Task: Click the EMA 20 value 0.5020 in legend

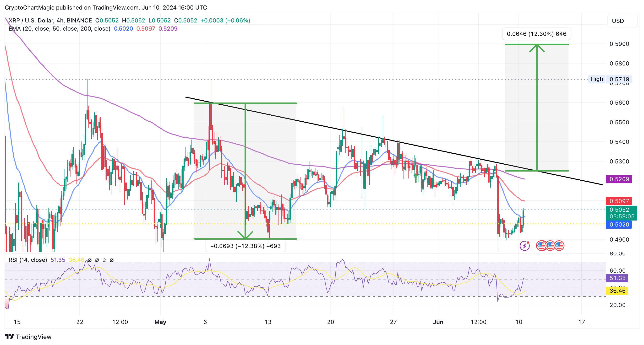Action: pos(123,29)
